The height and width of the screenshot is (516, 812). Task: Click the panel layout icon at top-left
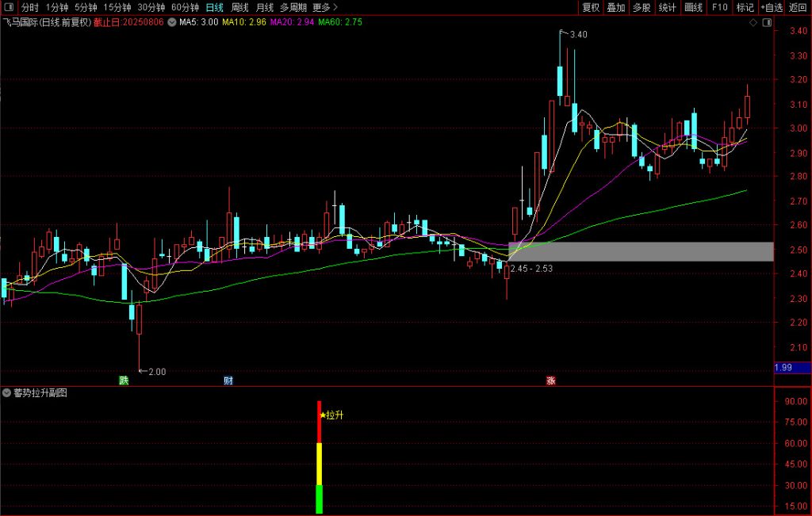coord(7,7)
